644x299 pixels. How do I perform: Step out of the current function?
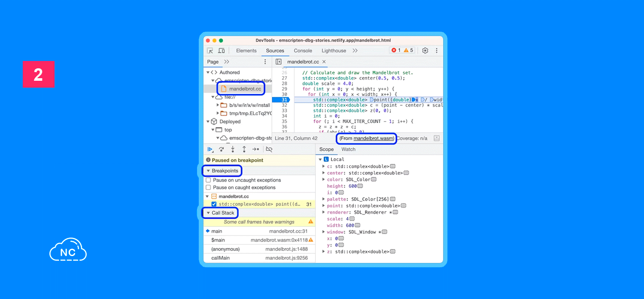(244, 149)
